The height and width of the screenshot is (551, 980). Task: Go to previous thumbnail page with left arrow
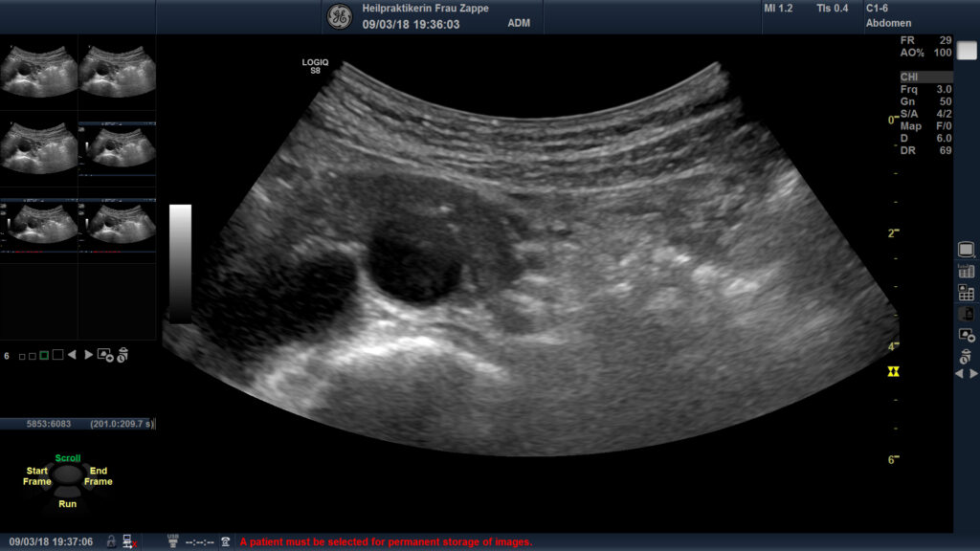click(x=75, y=355)
